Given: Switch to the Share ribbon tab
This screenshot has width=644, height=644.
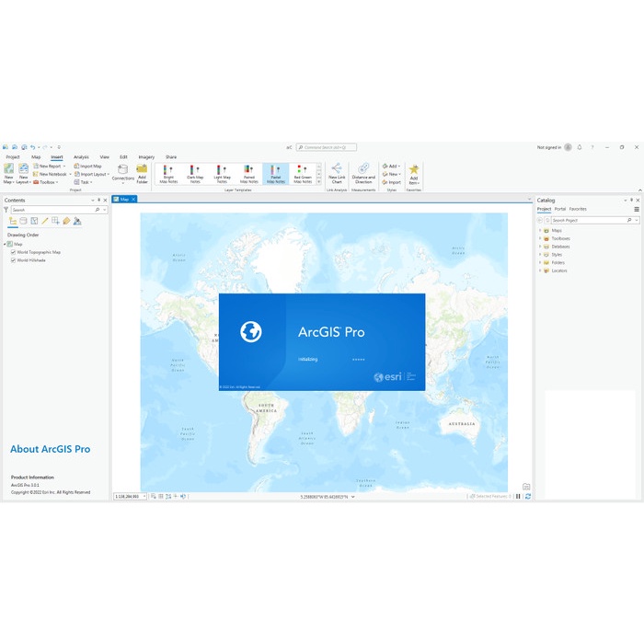Looking at the screenshot, I should tap(171, 157).
